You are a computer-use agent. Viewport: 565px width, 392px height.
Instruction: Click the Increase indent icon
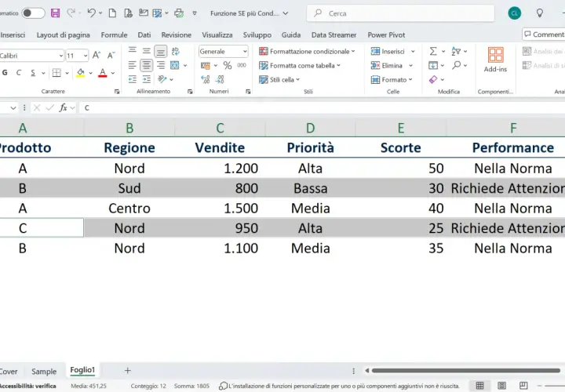(x=146, y=79)
